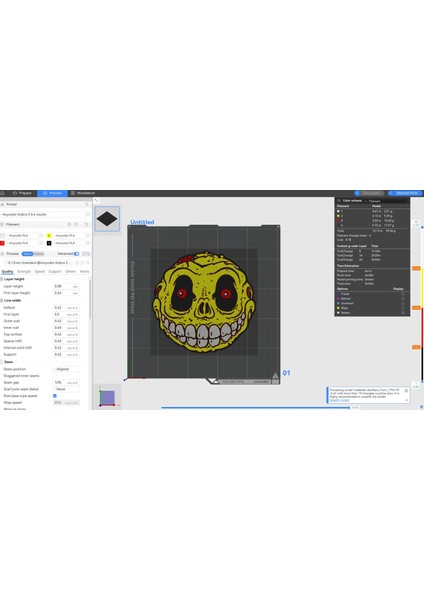
Task: Enable Staggered inner seams checkbox
Action: 55,376
